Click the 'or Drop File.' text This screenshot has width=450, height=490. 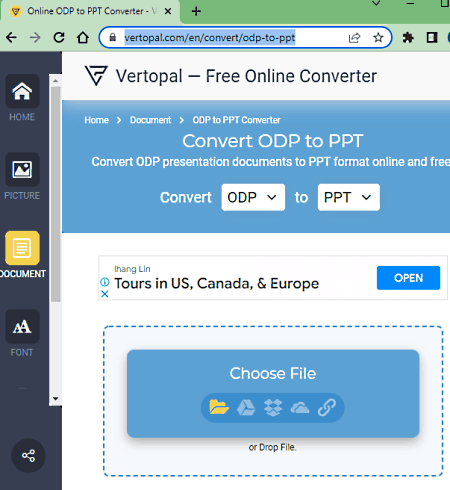pyautogui.click(x=273, y=447)
